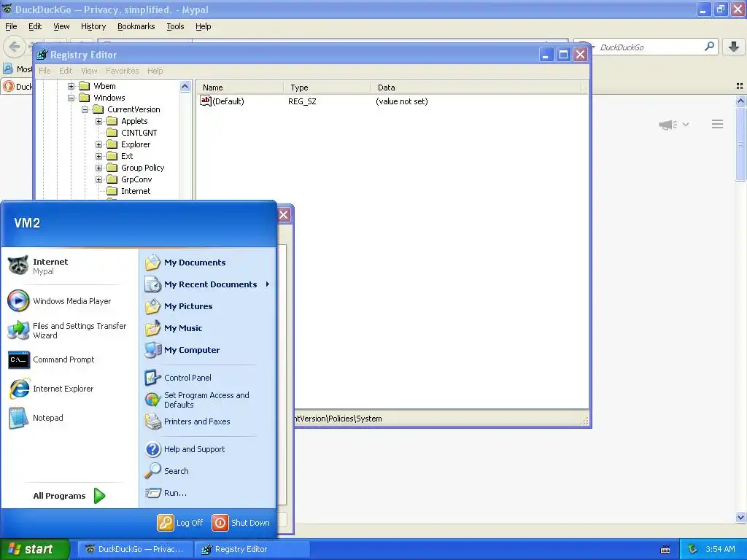Click the DuckDuckGo megaphone icon
Image resolution: width=747 pixels, height=560 pixels.
click(x=668, y=124)
